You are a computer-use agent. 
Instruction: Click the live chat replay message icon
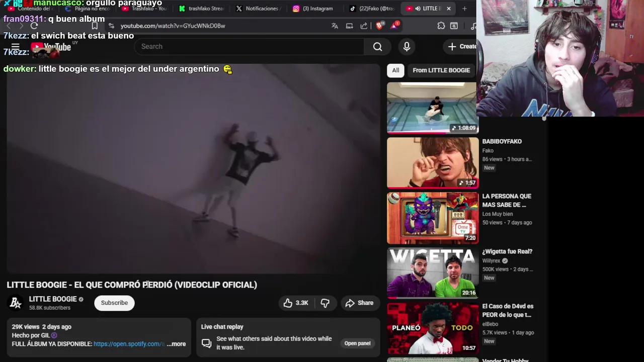pos(206,343)
